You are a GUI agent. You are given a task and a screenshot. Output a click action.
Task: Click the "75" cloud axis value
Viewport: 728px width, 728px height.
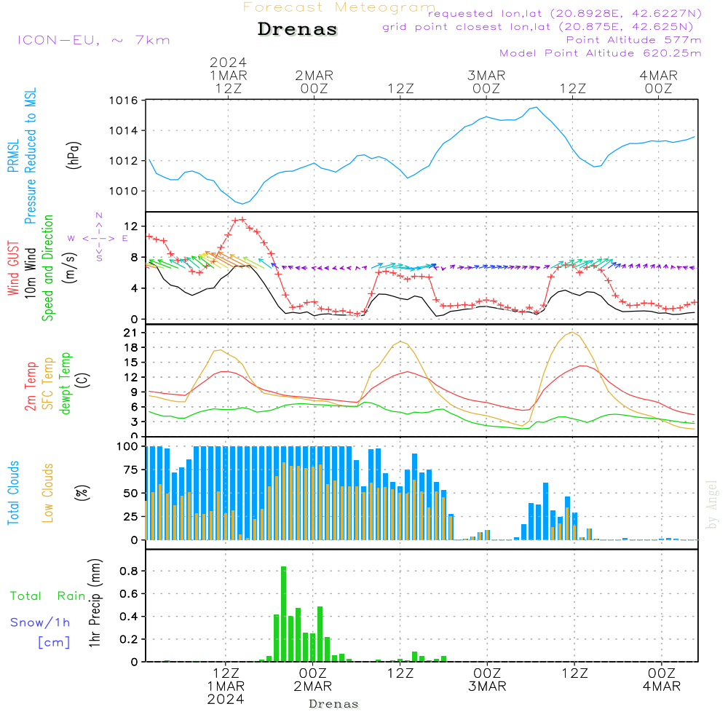pos(131,470)
